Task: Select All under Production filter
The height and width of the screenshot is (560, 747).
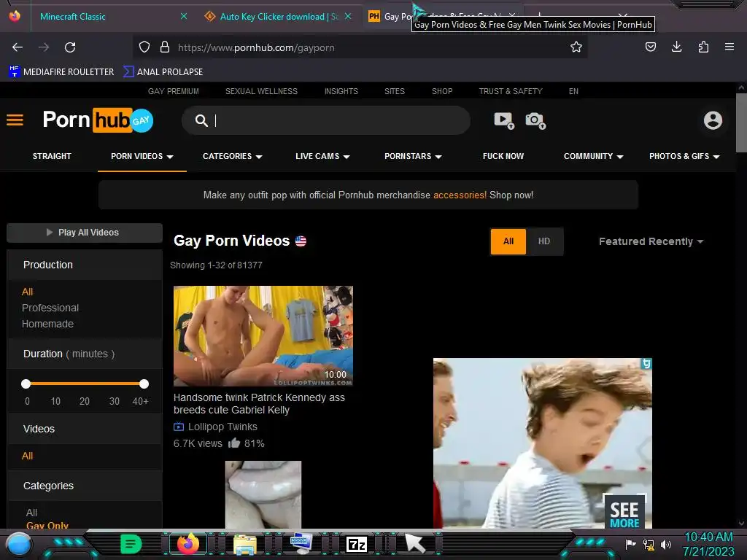Action: point(27,292)
